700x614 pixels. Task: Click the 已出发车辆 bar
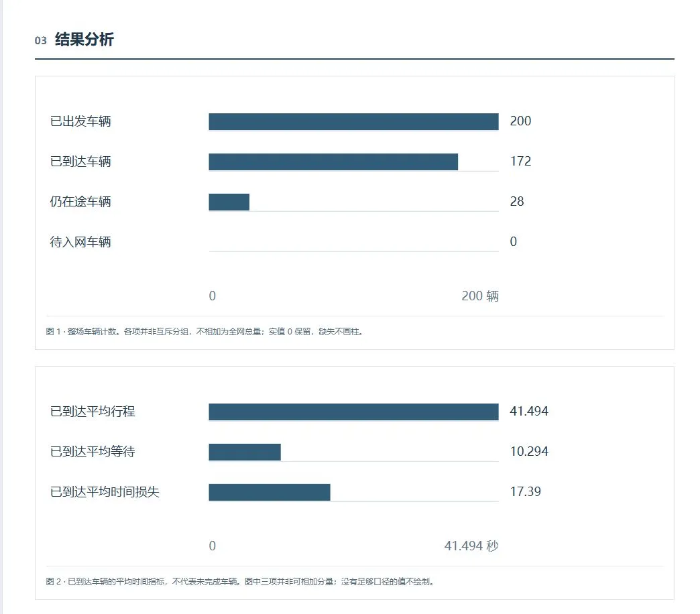[x=353, y=121]
